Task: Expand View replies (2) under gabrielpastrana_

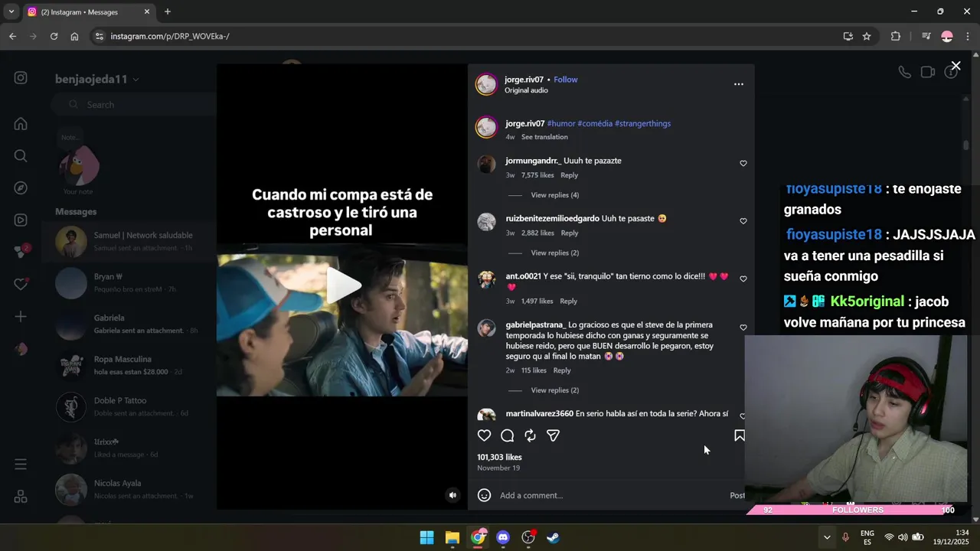Action: point(554,390)
